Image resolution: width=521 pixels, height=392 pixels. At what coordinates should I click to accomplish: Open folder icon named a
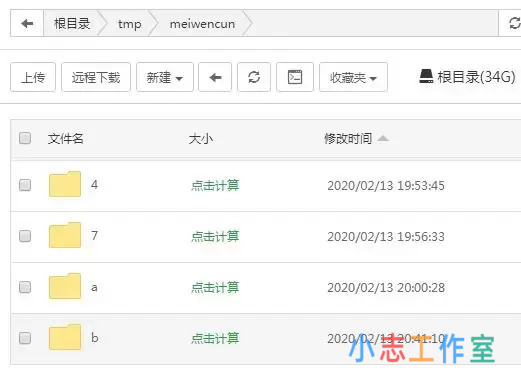point(65,286)
